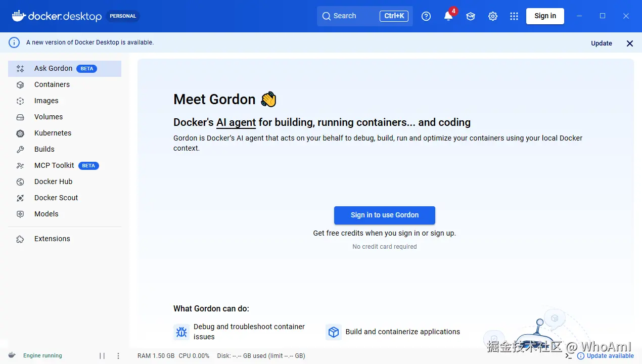
Task: Click Update in the new version banner
Action: pos(601,43)
